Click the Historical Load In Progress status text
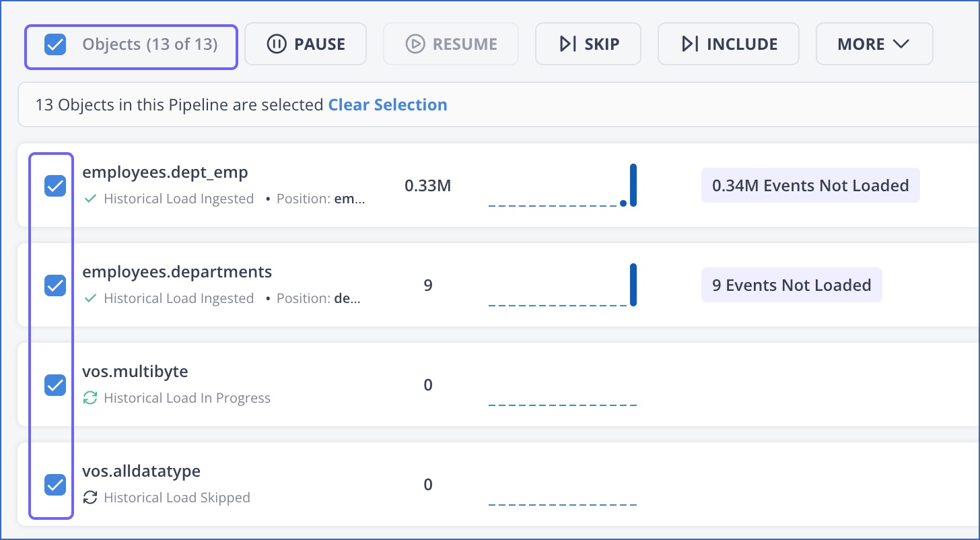The image size is (980, 540). (x=187, y=398)
